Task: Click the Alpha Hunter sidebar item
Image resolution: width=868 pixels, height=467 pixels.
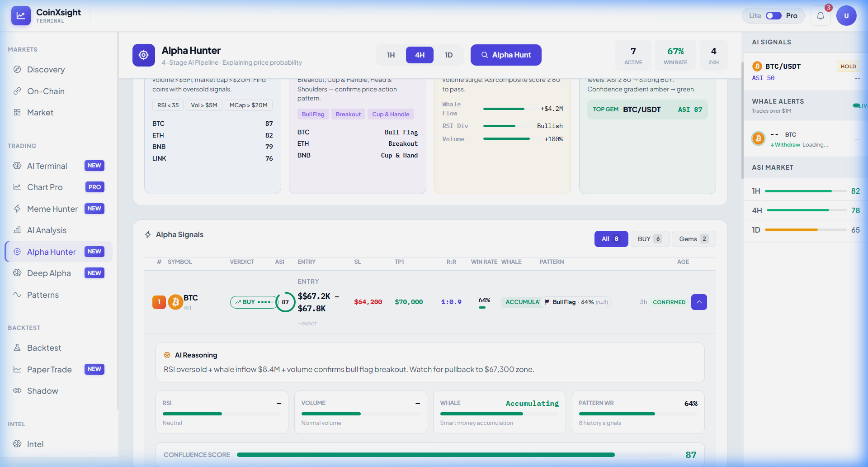Action: coord(59,252)
